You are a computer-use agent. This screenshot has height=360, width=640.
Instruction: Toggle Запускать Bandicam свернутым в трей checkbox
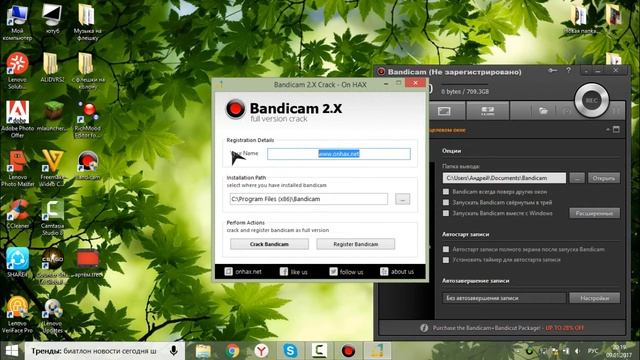coord(446,202)
